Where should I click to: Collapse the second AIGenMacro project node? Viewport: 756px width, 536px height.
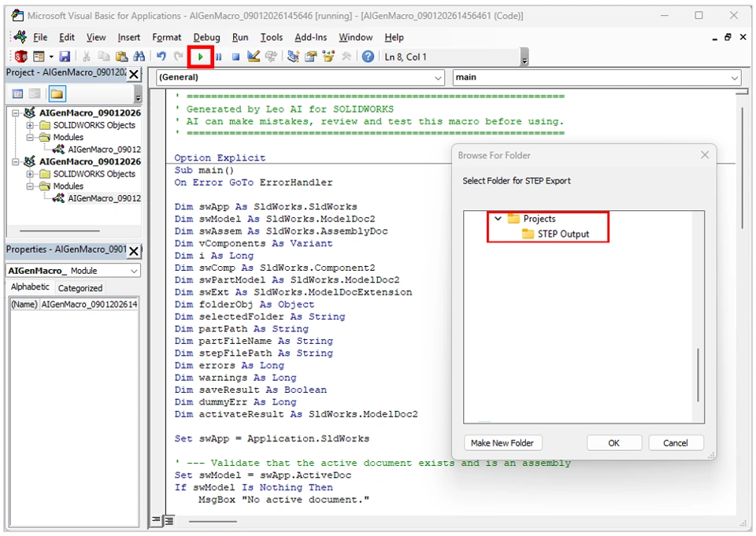(x=16, y=161)
